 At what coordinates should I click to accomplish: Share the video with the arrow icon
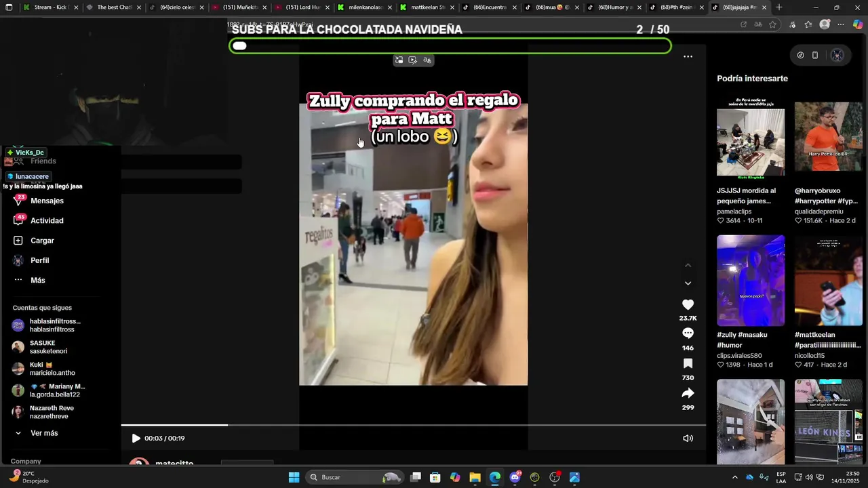(x=688, y=393)
